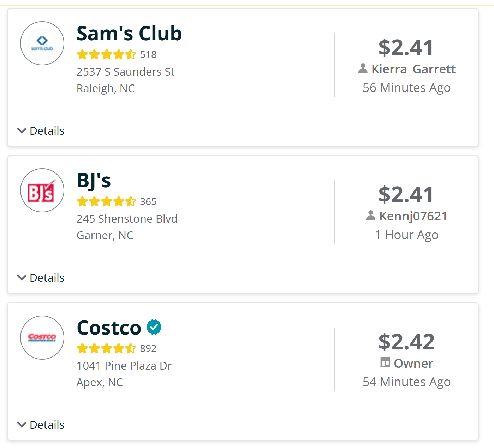The image size is (494, 448).
Task: Click the Sam's Club logo icon
Action: (x=42, y=43)
